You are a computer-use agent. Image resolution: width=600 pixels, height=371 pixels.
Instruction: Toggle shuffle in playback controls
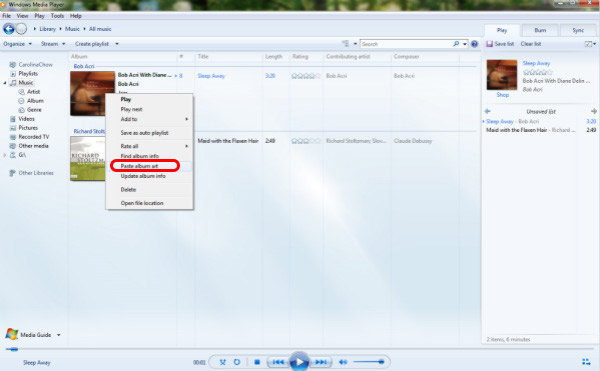coord(223,362)
